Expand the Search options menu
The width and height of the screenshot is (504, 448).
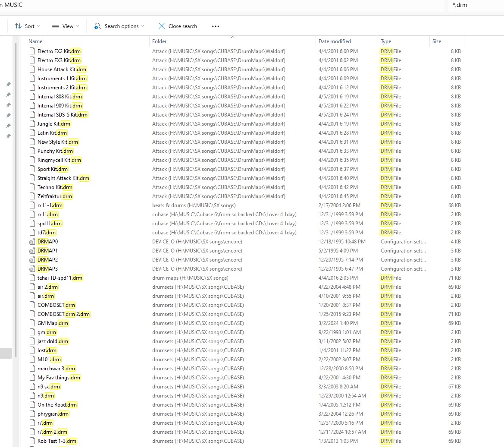coord(119,26)
